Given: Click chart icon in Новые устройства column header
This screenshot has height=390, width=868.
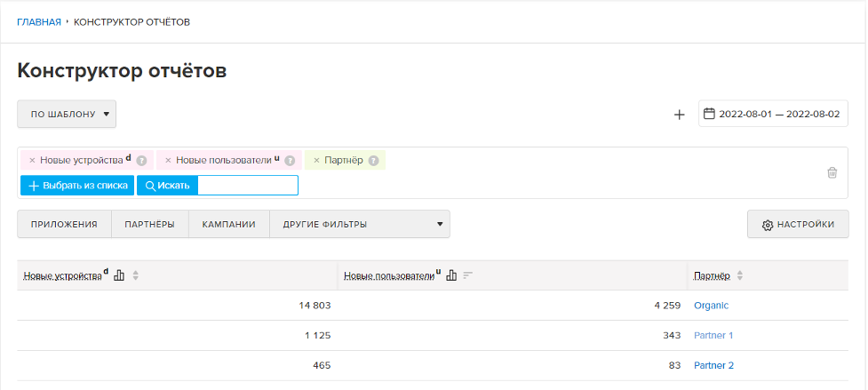Looking at the screenshot, I should click(x=119, y=275).
